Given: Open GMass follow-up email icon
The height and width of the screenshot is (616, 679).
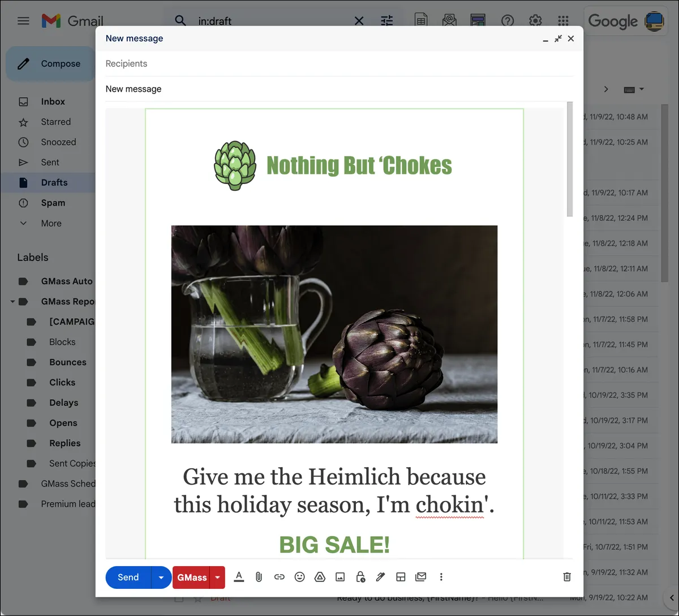Looking at the screenshot, I should tap(450, 21).
